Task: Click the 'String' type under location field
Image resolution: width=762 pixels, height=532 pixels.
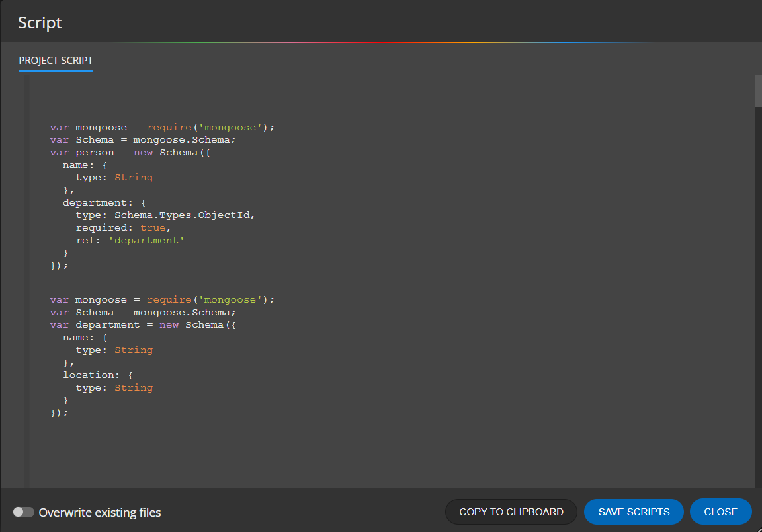Action: (134, 387)
